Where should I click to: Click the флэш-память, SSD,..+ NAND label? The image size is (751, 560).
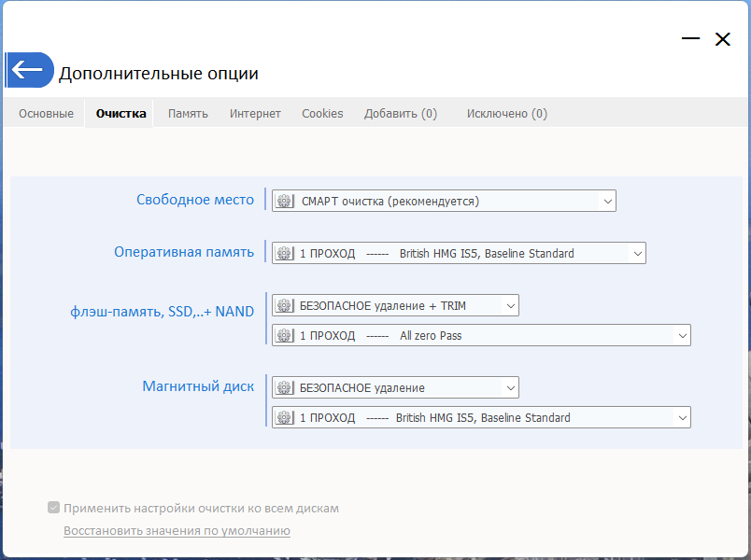coord(162,312)
